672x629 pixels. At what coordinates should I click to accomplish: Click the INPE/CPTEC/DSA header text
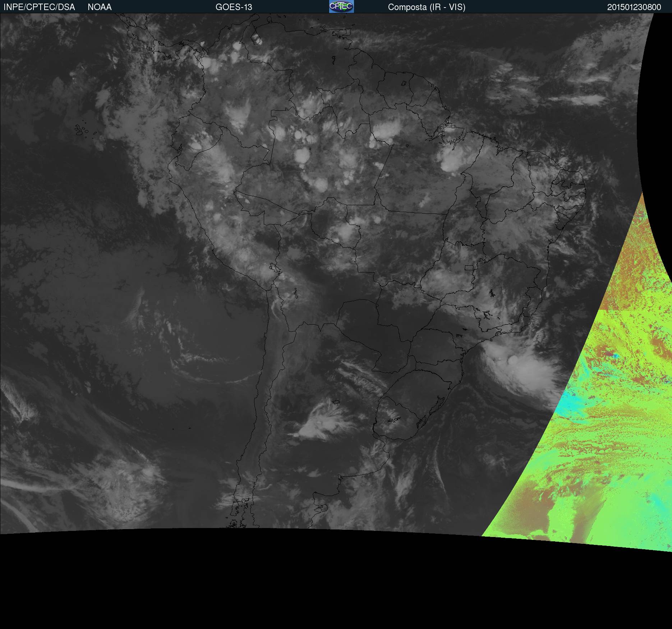pos(39,7)
